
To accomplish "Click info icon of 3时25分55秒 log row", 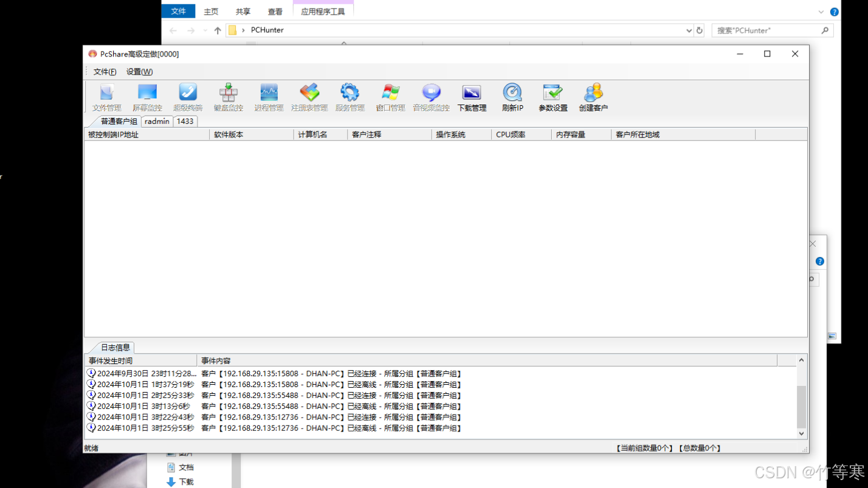I will [x=91, y=428].
